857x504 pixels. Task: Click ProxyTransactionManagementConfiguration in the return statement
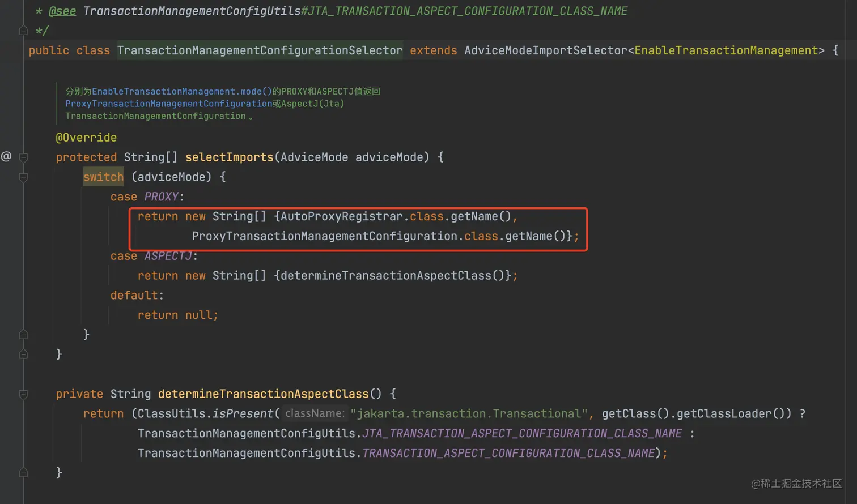[x=324, y=236]
